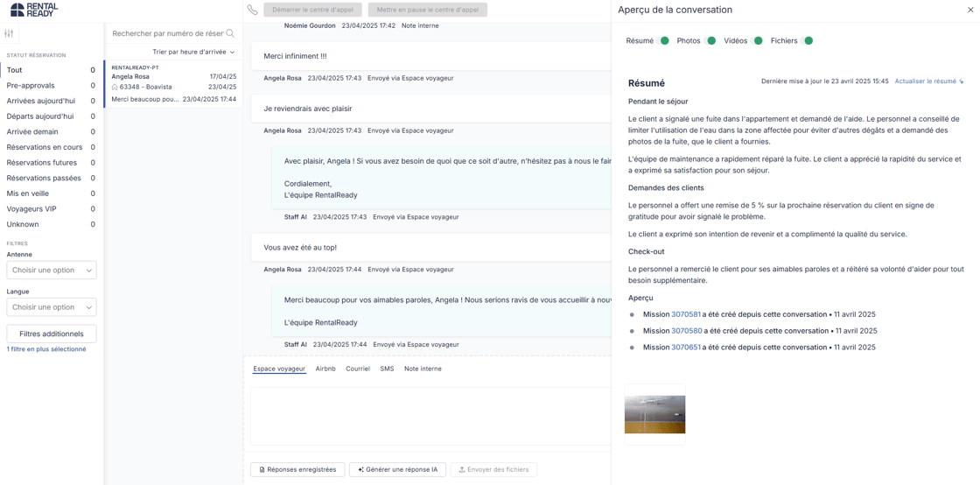Select Mis en veille filter

(x=52, y=193)
